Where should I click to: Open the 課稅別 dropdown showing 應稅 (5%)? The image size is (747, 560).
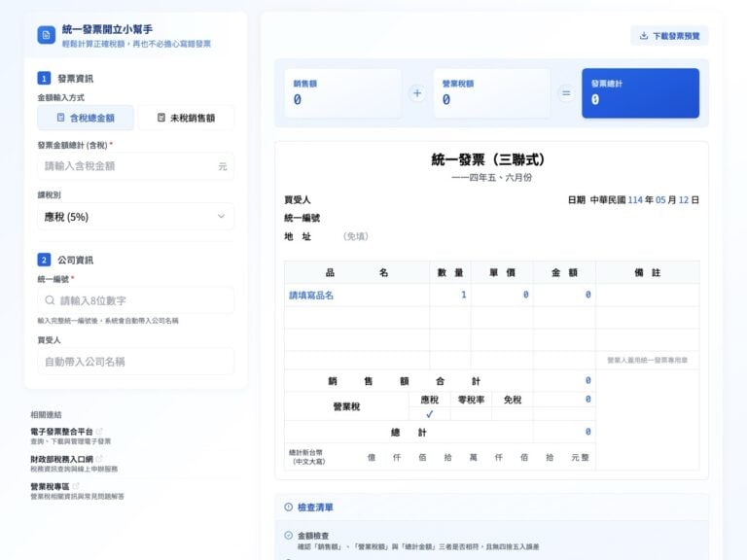click(x=135, y=217)
